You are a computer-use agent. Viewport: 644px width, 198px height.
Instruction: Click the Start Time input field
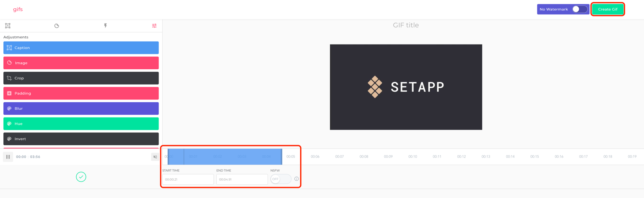point(188,179)
